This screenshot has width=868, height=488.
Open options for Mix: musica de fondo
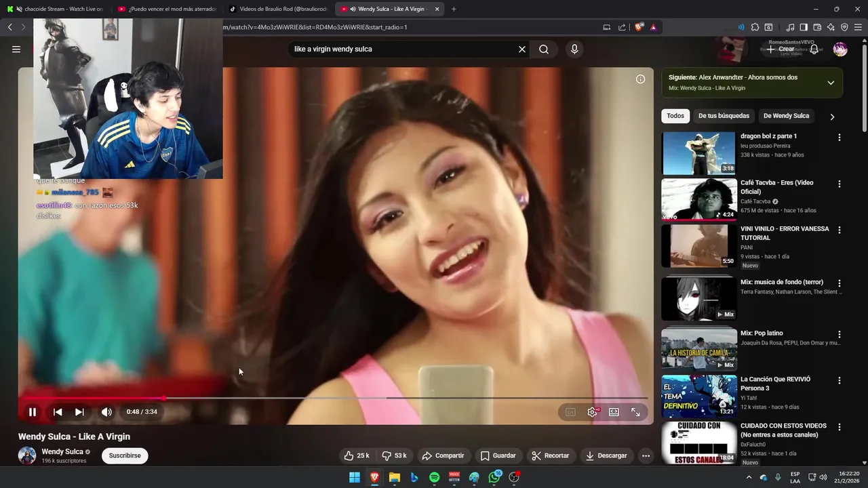(x=840, y=283)
